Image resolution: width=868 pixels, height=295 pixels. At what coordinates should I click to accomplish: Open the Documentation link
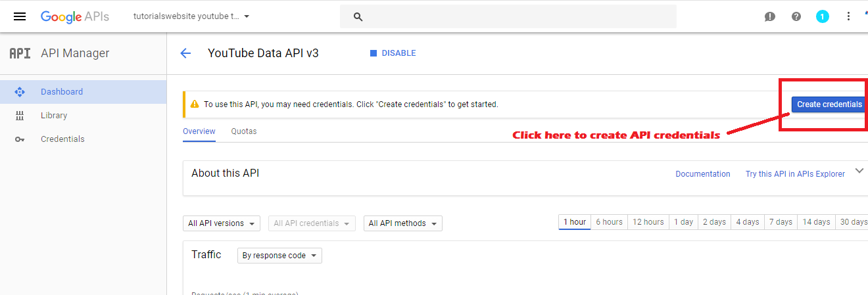coord(703,174)
